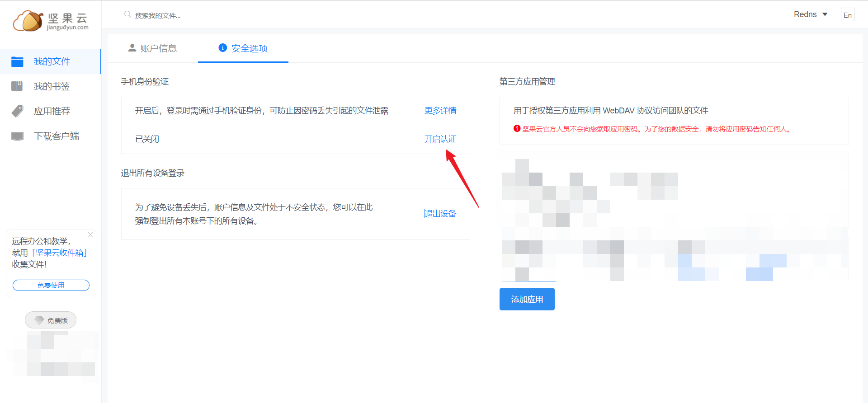Click the 下载客户端 monitor icon

click(17, 136)
